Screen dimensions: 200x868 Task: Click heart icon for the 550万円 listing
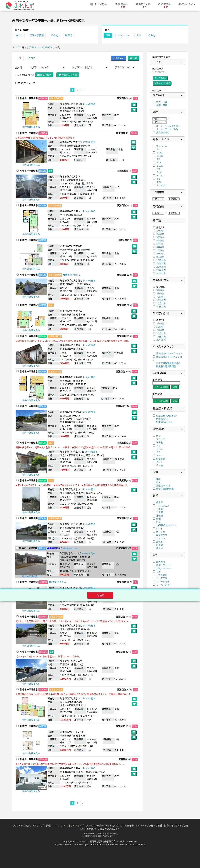[134, 351]
